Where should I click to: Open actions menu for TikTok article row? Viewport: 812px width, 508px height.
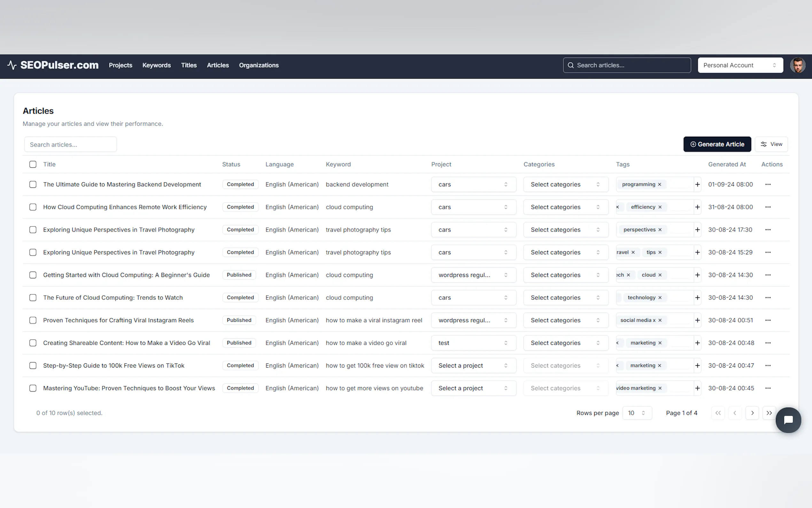click(x=768, y=366)
